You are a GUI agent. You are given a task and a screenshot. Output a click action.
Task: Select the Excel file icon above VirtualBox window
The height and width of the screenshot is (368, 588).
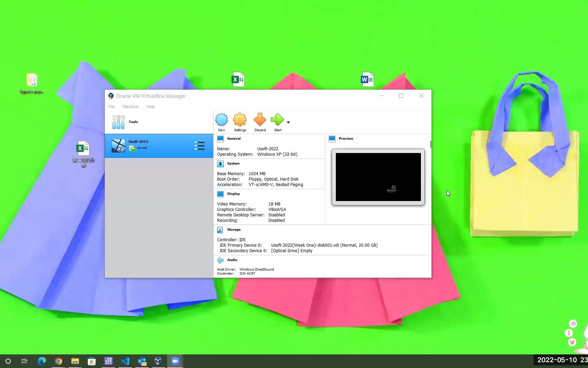tap(238, 80)
